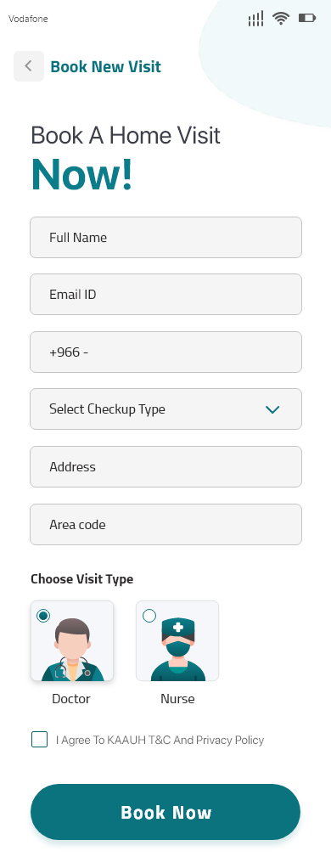
Task: Click the Full Name input field
Action: tap(166, 238)
